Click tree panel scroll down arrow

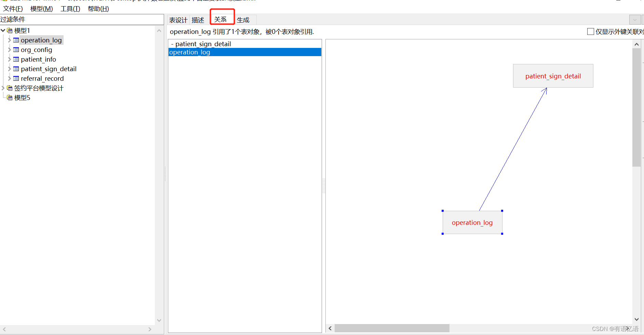click(159, 321)
